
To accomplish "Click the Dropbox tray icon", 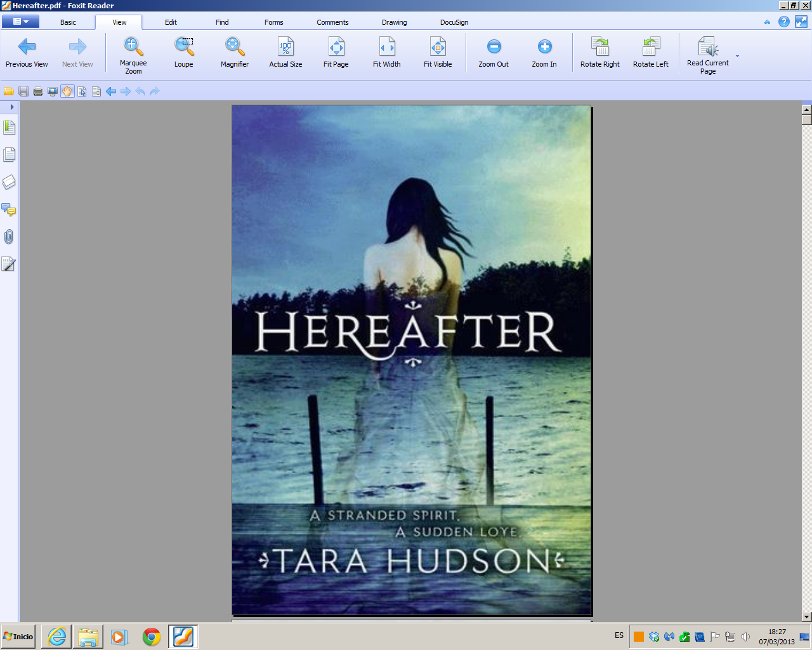I will [x=654, y=637].
